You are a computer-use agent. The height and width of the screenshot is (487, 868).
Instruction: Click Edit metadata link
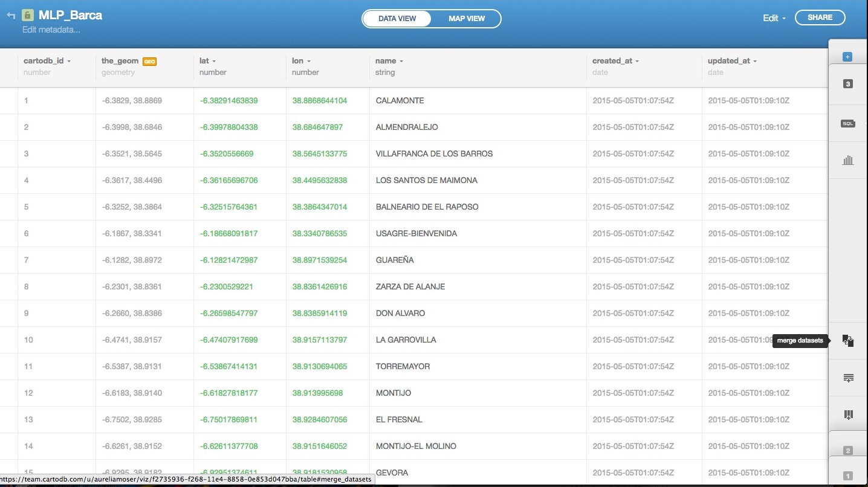51,30
